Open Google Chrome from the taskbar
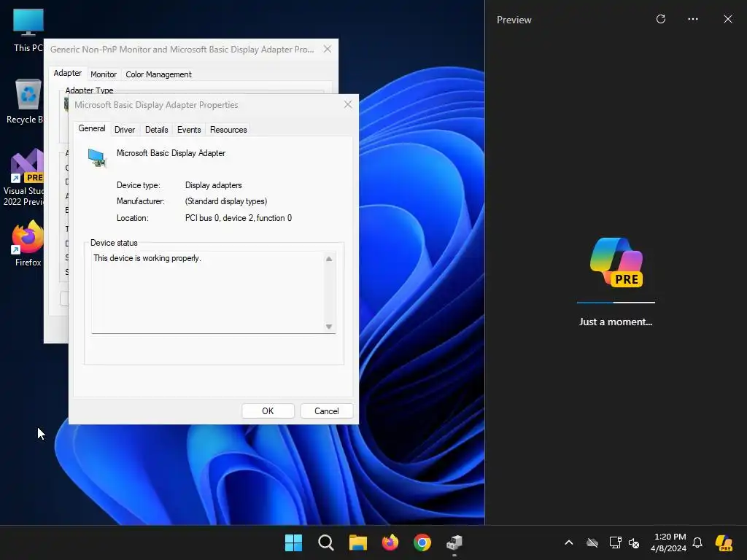Viewport: 747px width, 560px height. pos(422,542)
